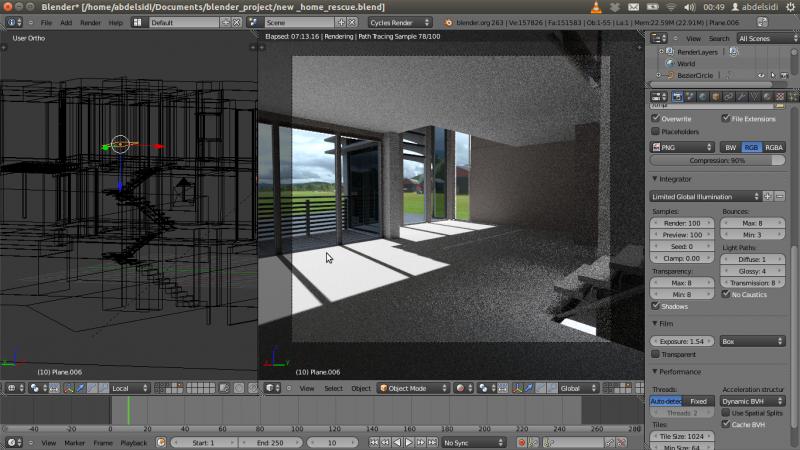800x450 pixels.
Task: Open the Box pixel filter dropdown
Action: (753, 341)
